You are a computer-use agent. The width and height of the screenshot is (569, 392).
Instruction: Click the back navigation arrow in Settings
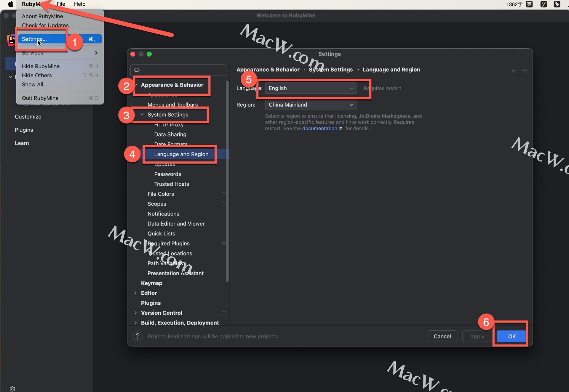pos(514,70)
